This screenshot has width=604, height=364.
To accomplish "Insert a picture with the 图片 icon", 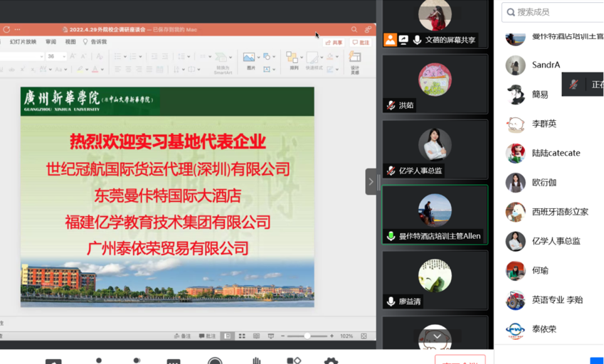I will [249, 60].
